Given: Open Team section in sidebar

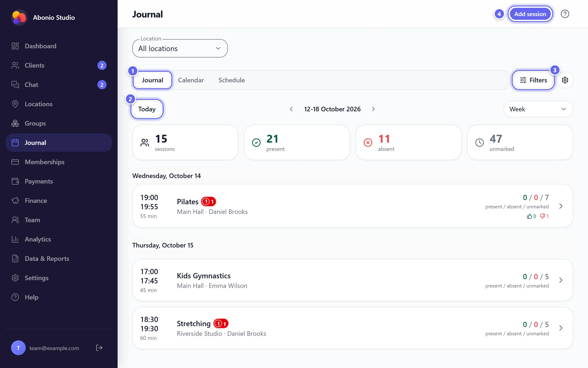Looking at the screenshot, I should (59, 220).
